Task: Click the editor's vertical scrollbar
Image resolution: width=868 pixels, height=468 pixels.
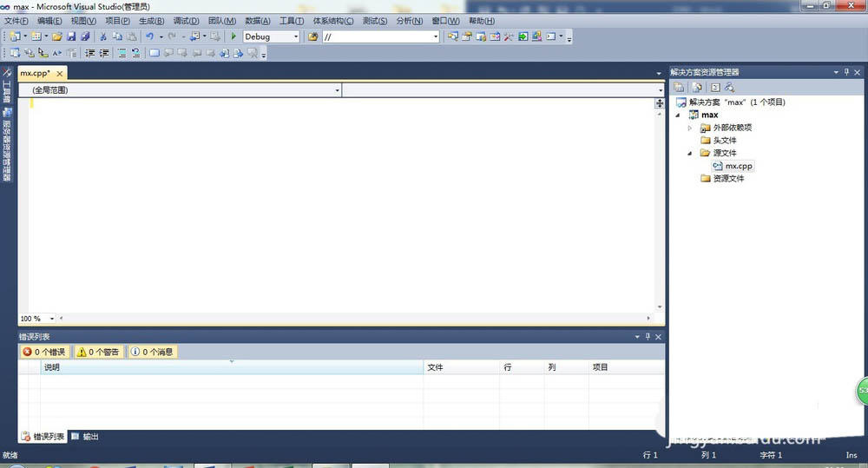Action: [x=660, y=210]
